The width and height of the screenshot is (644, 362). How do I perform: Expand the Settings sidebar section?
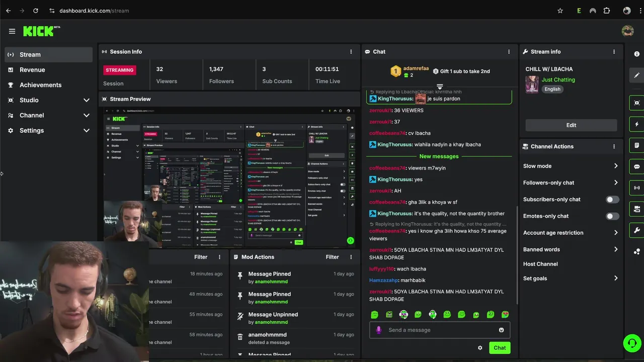(49, 130)
